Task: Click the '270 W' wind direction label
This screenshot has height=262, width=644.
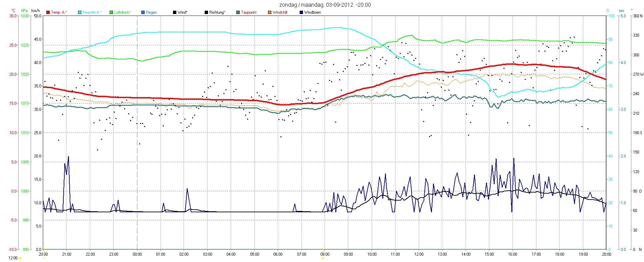Action: [638, 74]
